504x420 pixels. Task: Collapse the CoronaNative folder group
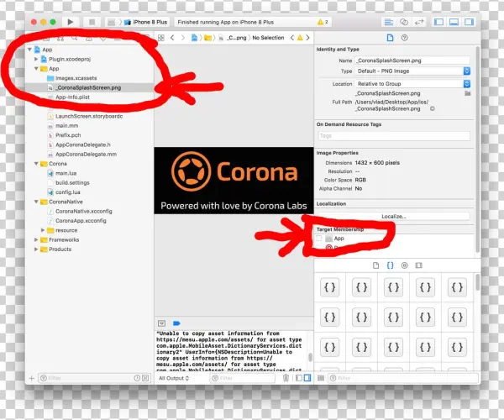(36, 202)
